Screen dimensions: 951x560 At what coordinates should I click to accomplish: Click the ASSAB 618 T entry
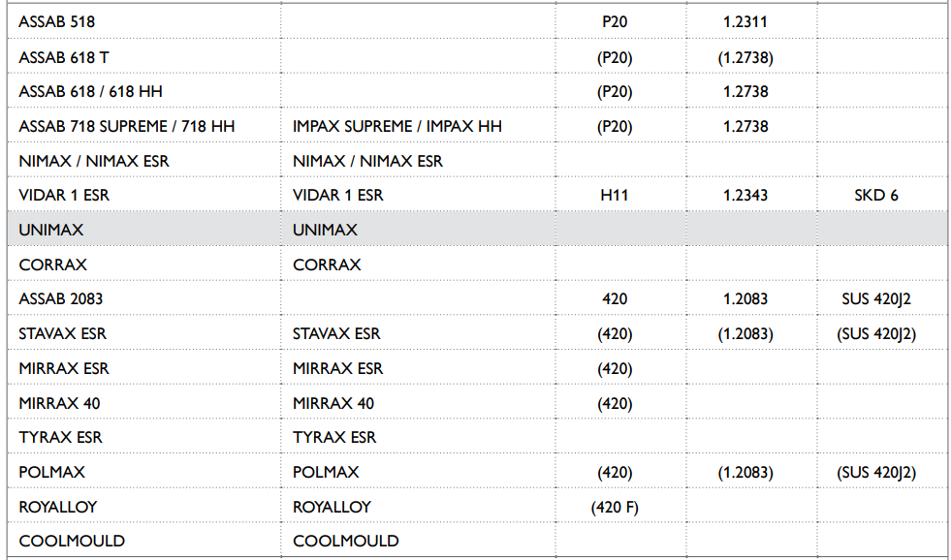click(x=64, y=57)
